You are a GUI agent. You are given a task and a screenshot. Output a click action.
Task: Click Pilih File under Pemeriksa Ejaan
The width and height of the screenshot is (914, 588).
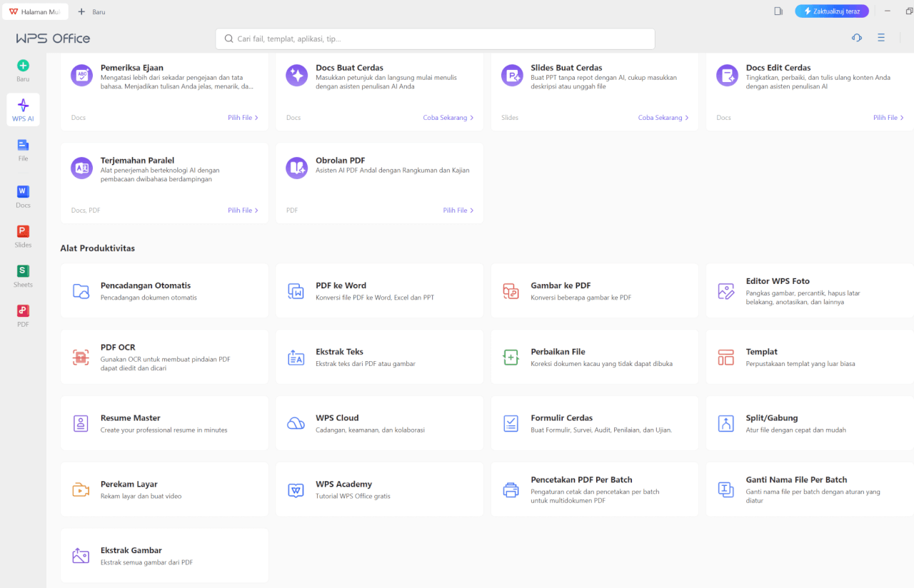243,118
